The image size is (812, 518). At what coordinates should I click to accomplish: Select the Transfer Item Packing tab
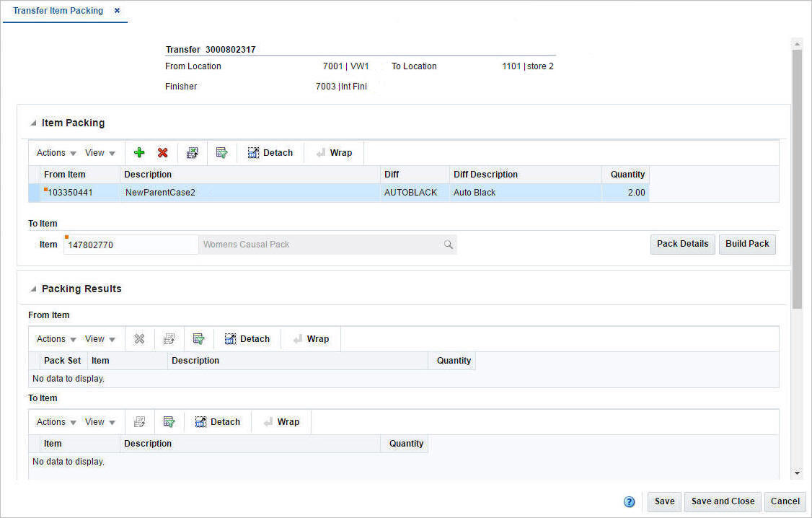[x=58, y=11]
